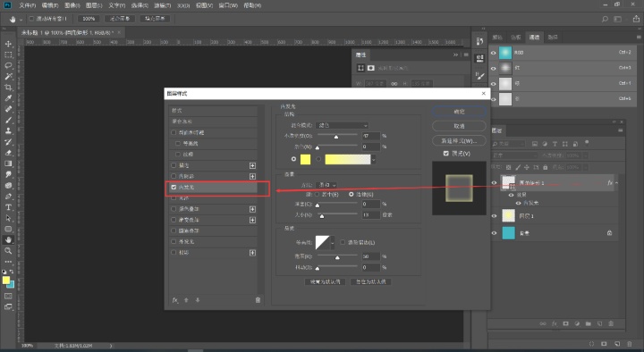
Task: Enable the 外发光 (Outer Glow) checkbox
Action: (174, 241)
